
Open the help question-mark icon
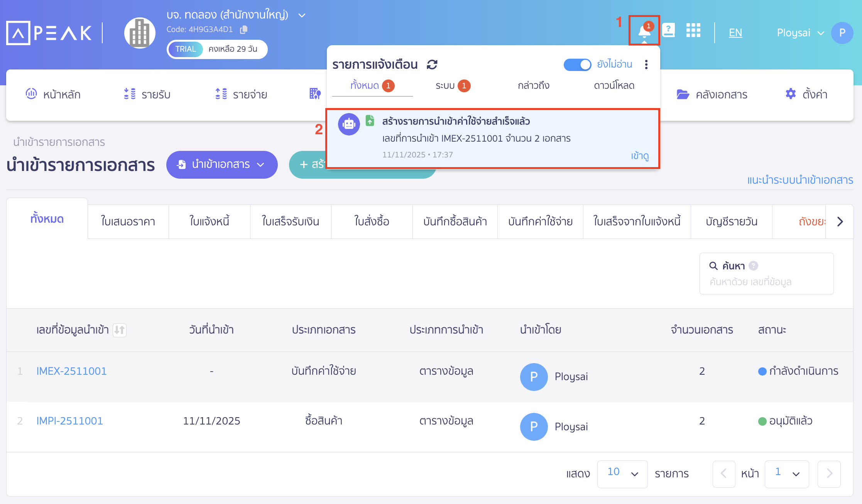pyautogui.click(x=669, y=30)
